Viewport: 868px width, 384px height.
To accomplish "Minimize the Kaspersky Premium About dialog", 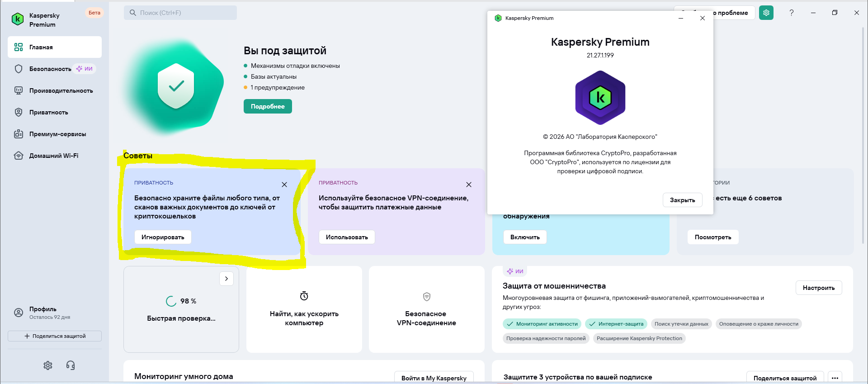I will pos(681,18).
